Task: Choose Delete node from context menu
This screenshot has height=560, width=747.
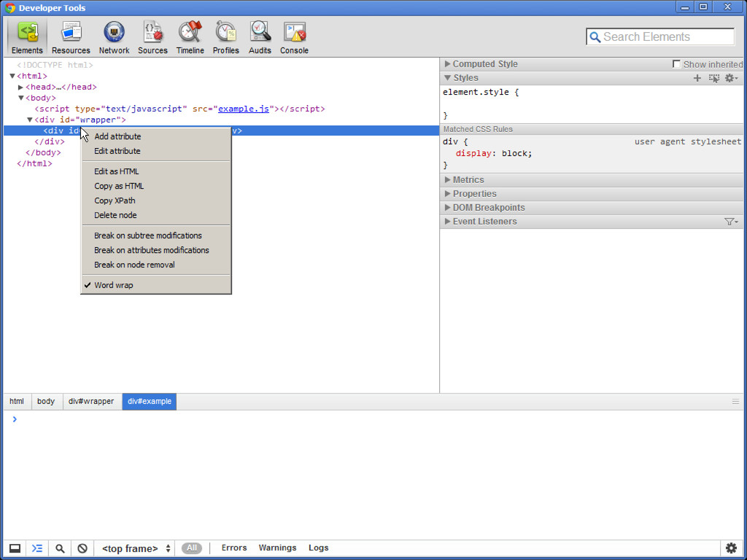Action: (x=156, y=215)
